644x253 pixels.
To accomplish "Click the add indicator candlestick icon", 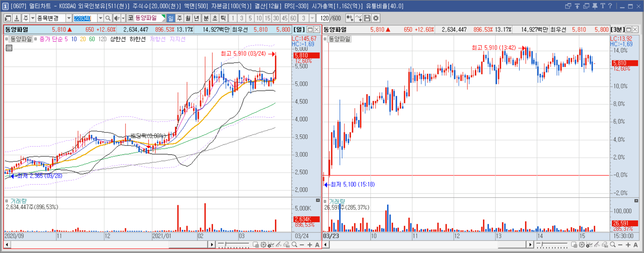I will coord(350,18).
